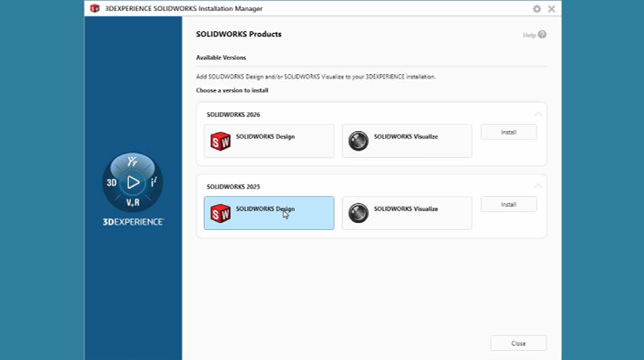Viewport: 644px width, 360px height.
Task: Select SOLIDWORKS Visualize under SOLIDWORKS 2025
Action: [x=407, y=213]
